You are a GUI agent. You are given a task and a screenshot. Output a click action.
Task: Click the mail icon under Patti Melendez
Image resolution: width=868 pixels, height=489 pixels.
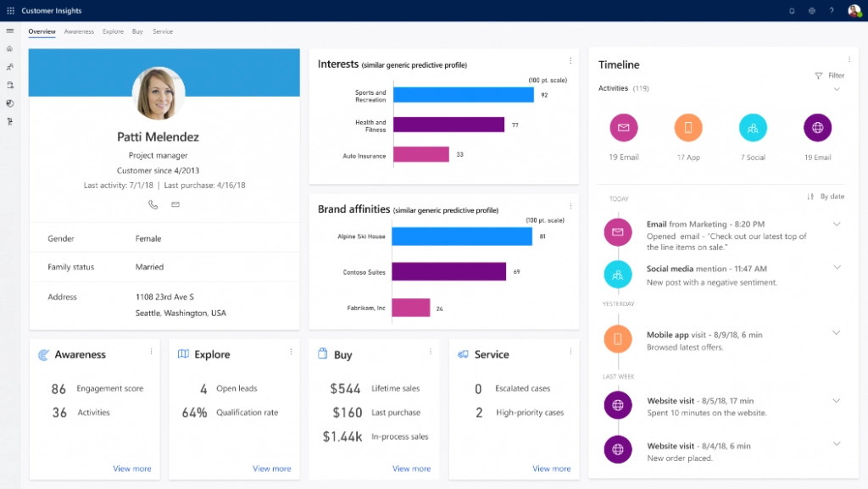pos(175,204)
